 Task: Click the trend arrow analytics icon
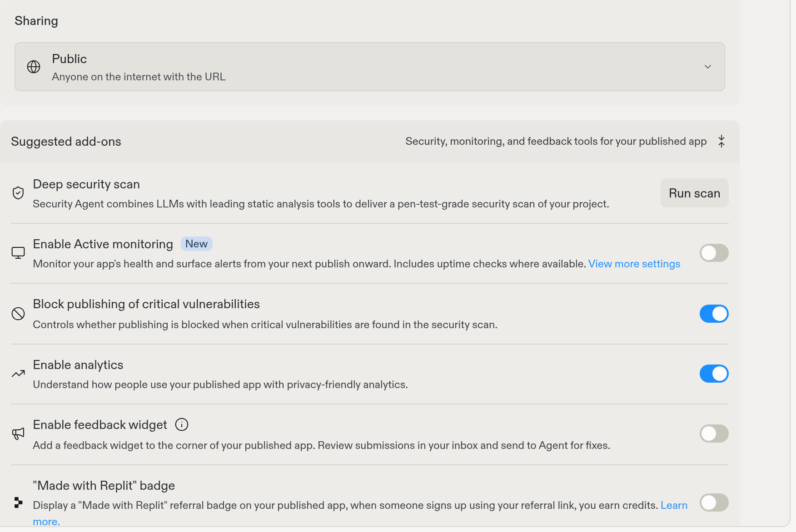pos(18,374)
